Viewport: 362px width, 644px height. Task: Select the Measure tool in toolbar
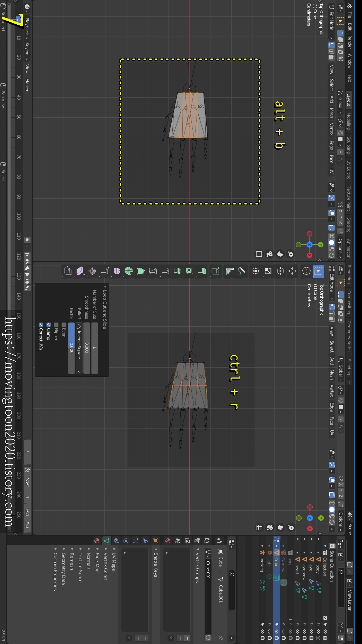(229, 271)
